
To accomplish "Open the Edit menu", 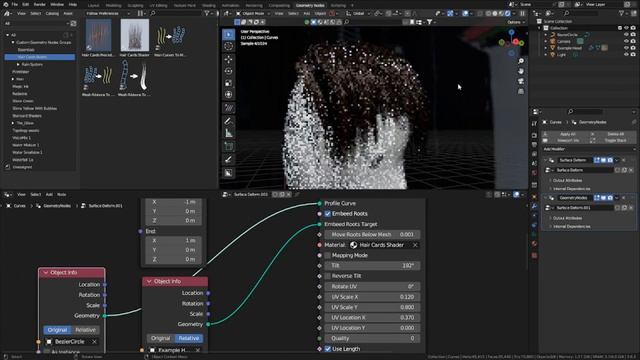I will pos(25,4).
